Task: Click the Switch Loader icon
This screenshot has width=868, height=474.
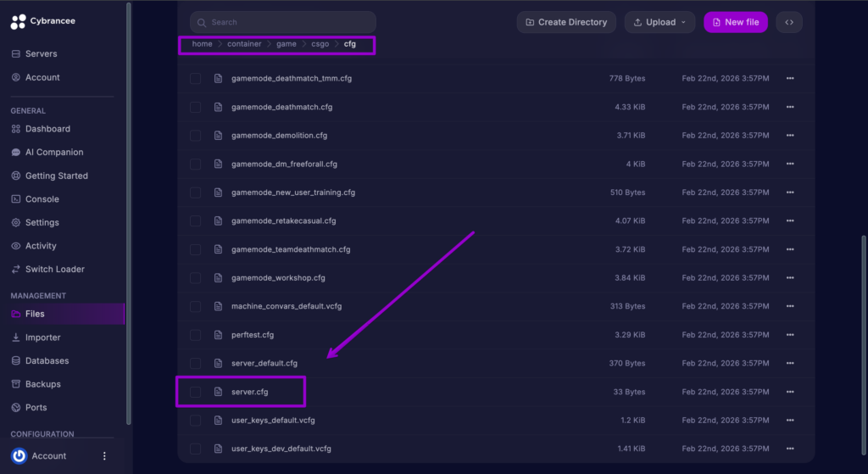Action: pyautogui.click(x=17, y=270)
